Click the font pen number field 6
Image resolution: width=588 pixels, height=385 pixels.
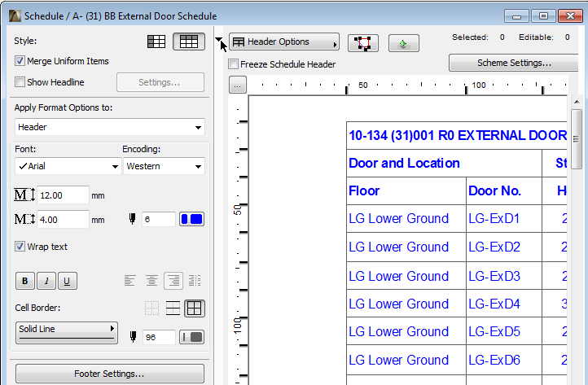(x=159, y=219)
